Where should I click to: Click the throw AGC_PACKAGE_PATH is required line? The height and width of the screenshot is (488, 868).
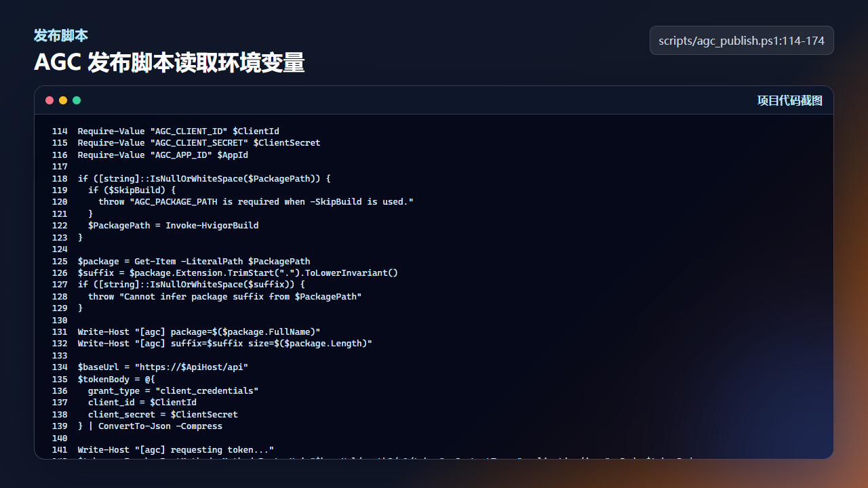[x=256, y=202]
